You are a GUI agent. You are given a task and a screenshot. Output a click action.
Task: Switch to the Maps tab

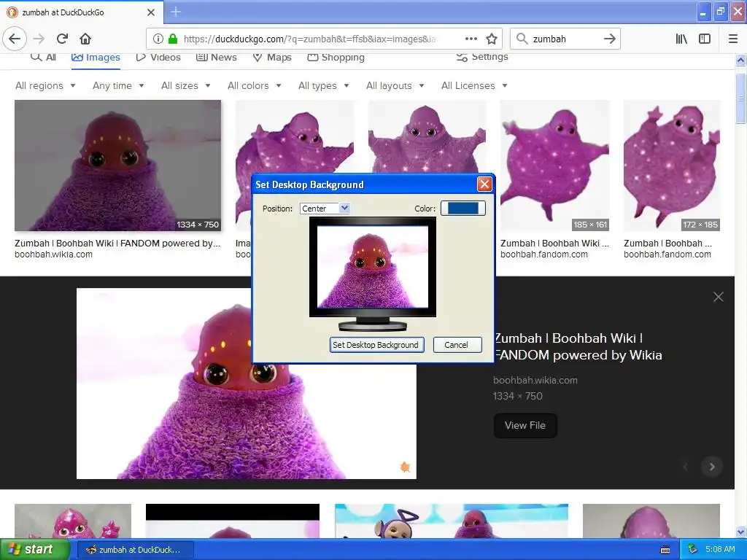(x=272, y=57)
